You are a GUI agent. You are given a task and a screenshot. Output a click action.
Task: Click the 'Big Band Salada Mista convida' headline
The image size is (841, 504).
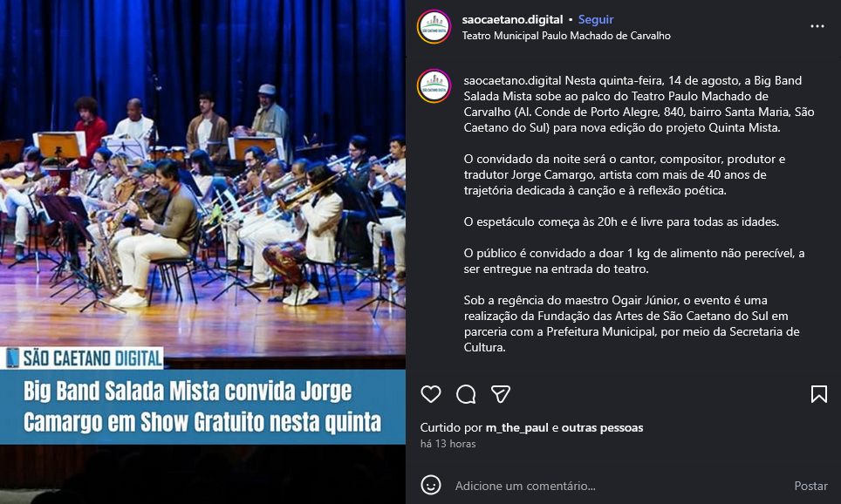click(188, 392)
